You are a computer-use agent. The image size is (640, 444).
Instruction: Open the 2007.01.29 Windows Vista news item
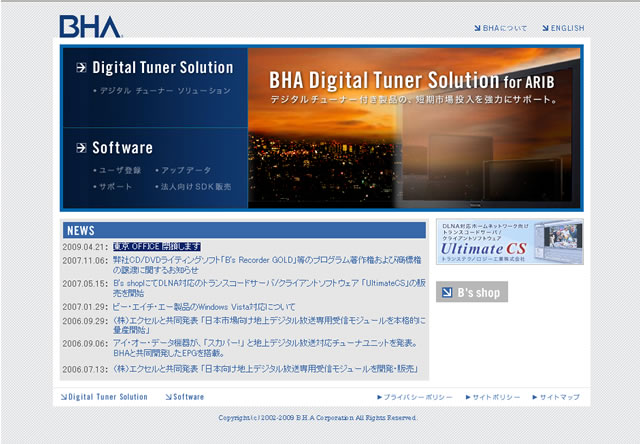(204, 307)
